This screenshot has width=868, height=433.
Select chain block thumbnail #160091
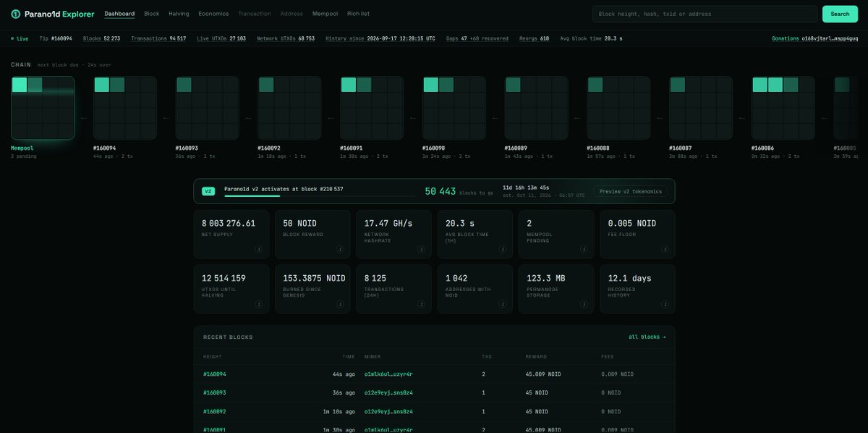[372, 108]
